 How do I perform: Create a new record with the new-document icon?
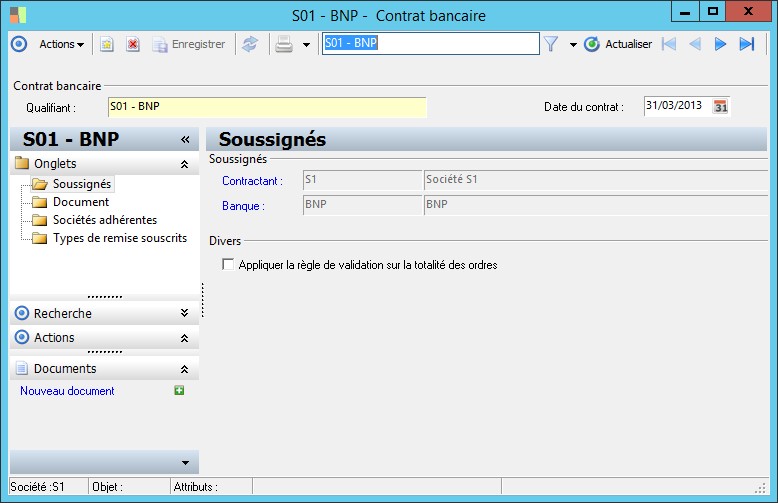click(107, 44)
